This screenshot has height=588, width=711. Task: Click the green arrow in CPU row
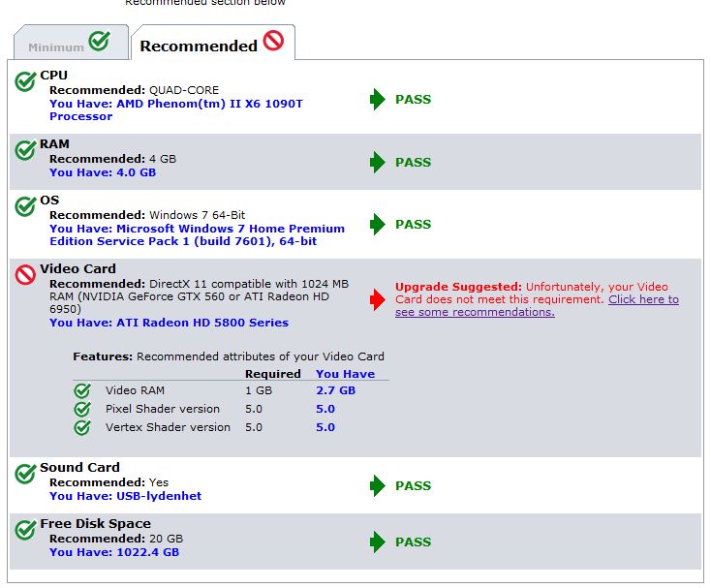377,99
